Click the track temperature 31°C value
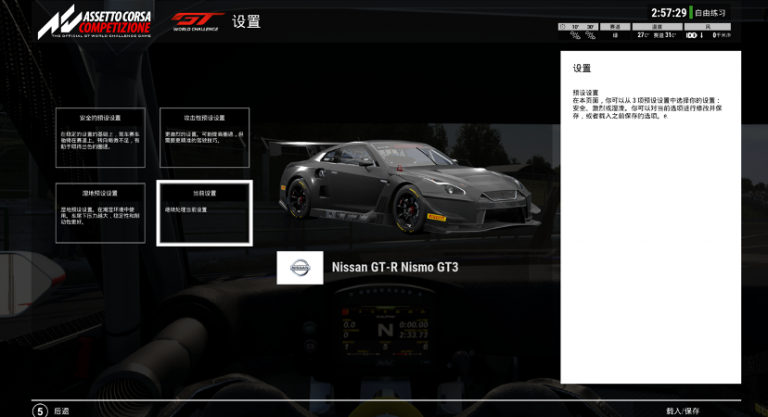This screenshot has width=768, height=417. pos(671,35)
